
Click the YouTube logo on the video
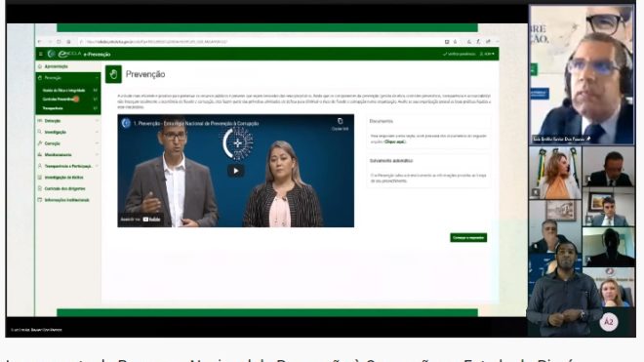(151, 220)
